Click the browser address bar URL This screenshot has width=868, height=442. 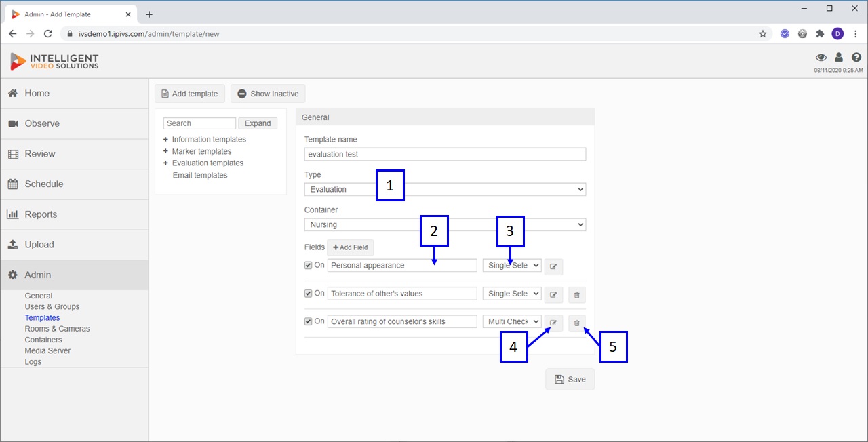tap(149, 33)
